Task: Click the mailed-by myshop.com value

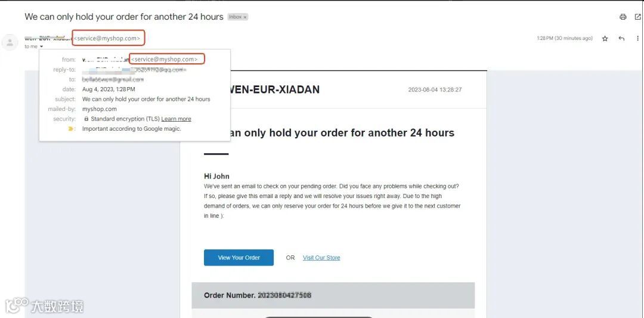Action: click(x=100, y=109)
